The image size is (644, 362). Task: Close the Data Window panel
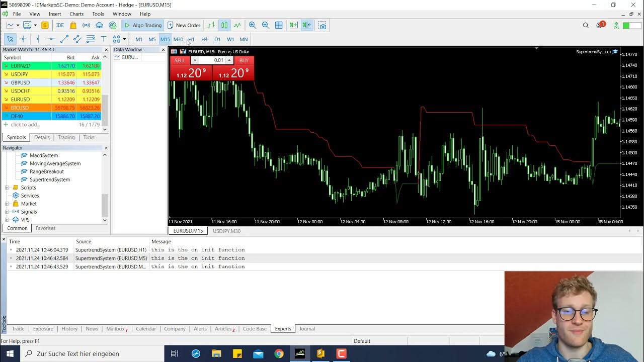(x=163, y=50)
